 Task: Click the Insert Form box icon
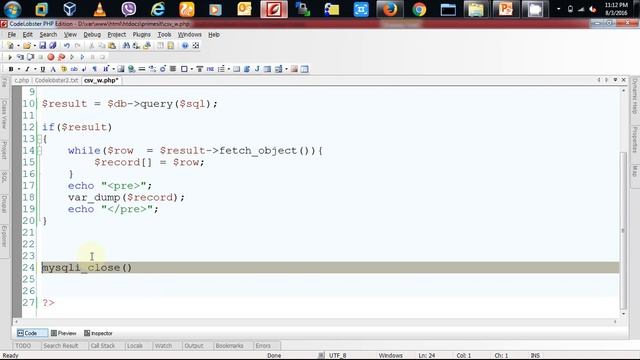tap(184, 69)
